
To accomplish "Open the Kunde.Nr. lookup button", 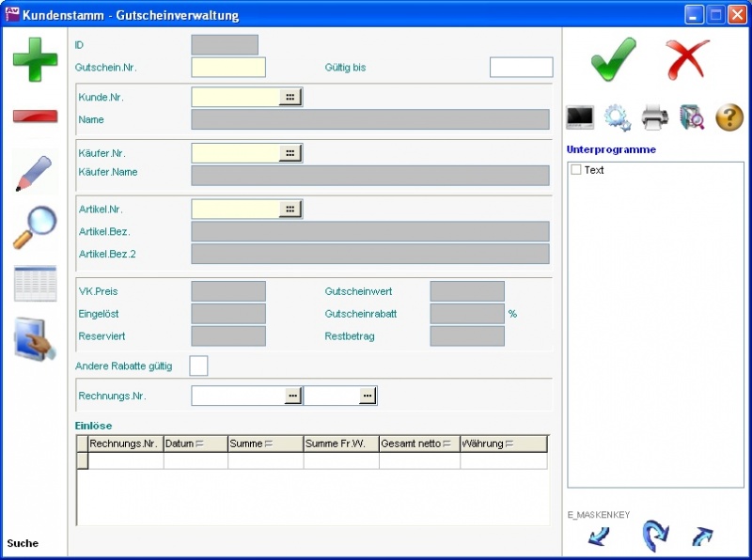I will (x=290, y=97).
